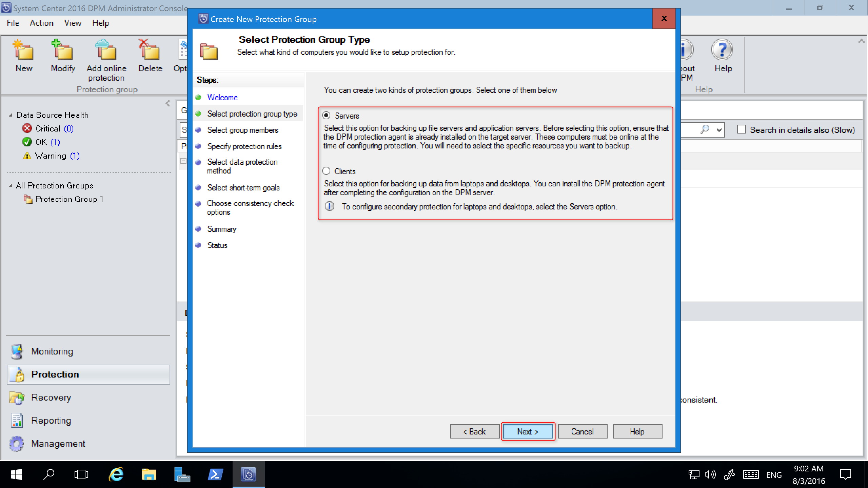Screen dimensions: 868x488
Task: Select the Clients radio button
Action: click(326, 171)
